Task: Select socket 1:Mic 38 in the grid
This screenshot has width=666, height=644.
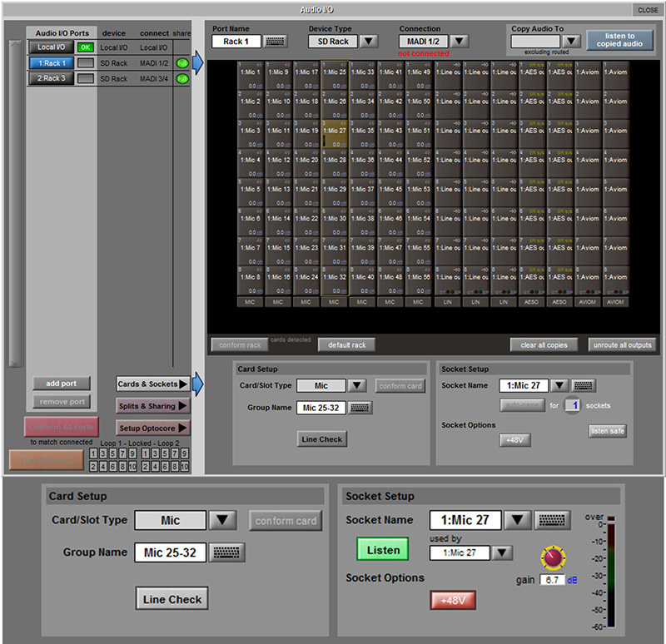Action: coord(363,221)
